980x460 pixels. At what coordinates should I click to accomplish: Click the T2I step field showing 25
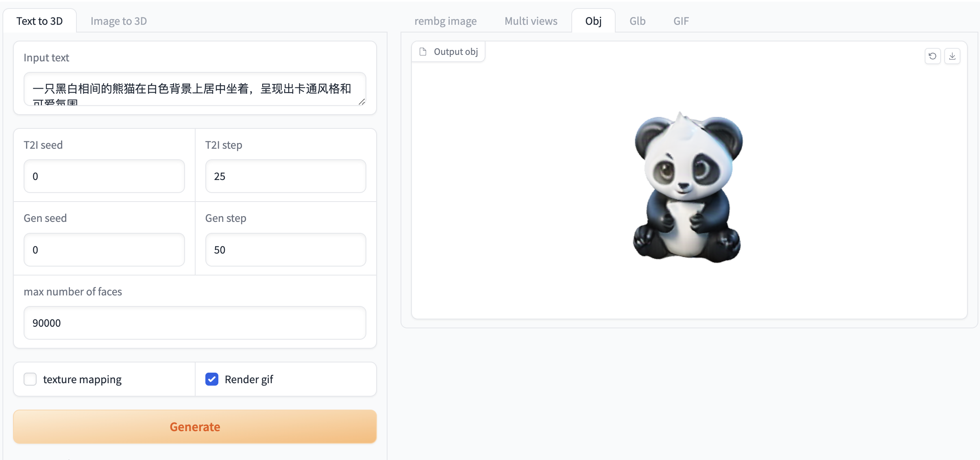point(285,176)
